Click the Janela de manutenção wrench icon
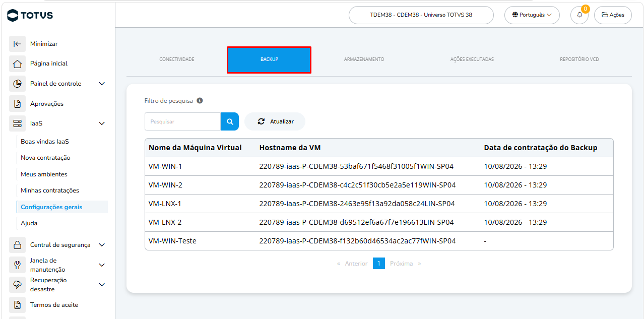Screen dimensions: 644x319 point(17,265)
